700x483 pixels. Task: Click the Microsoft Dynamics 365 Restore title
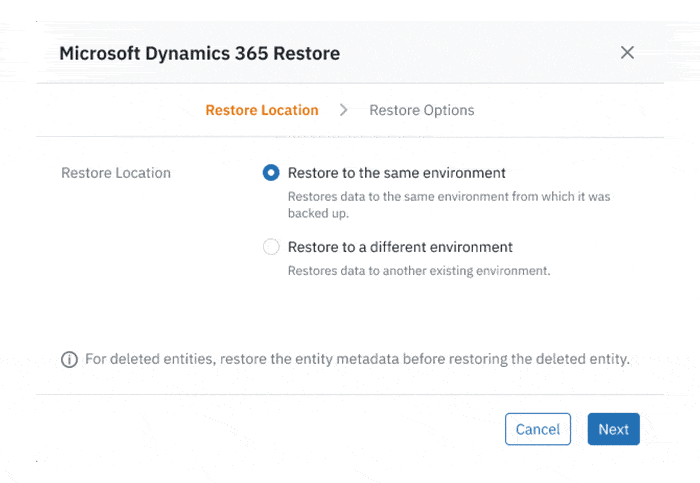(x=199, y=53)
